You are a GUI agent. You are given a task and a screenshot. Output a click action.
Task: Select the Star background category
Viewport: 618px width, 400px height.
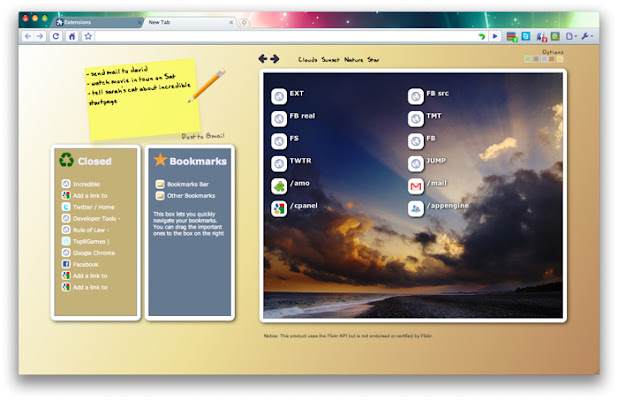coord(373,60)
